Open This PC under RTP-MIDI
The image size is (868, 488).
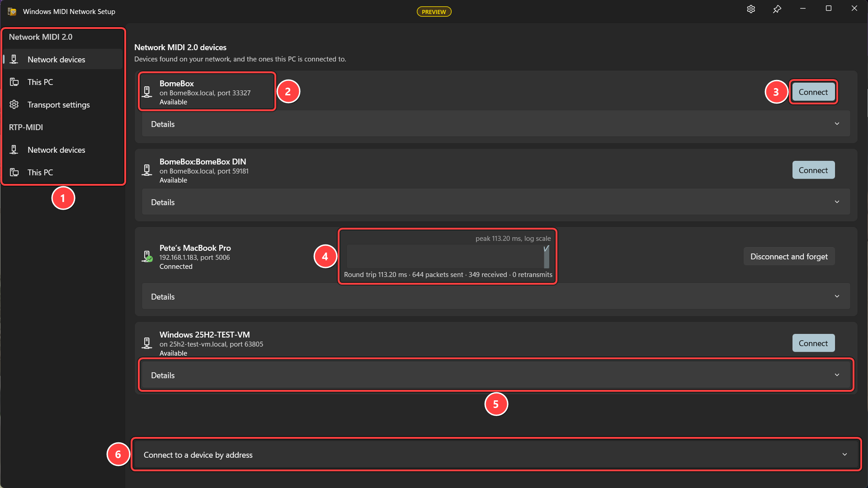[x=63, y=172]
